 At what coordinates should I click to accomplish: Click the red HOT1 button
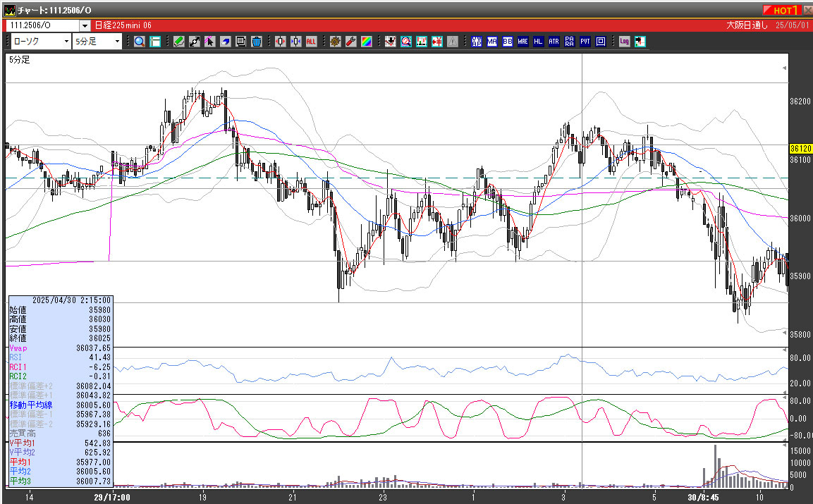tap(782, 10)
